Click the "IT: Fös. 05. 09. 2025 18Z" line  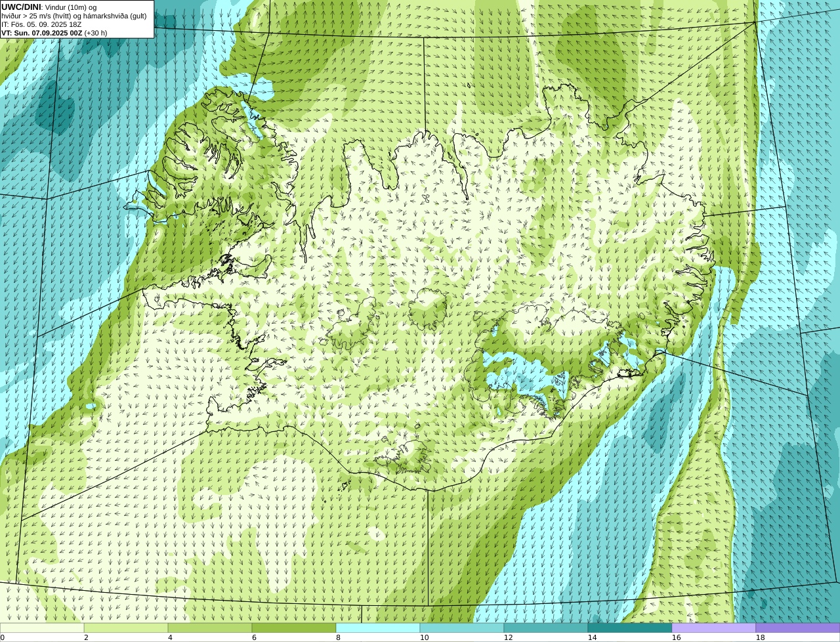click(x=41, y=24)
